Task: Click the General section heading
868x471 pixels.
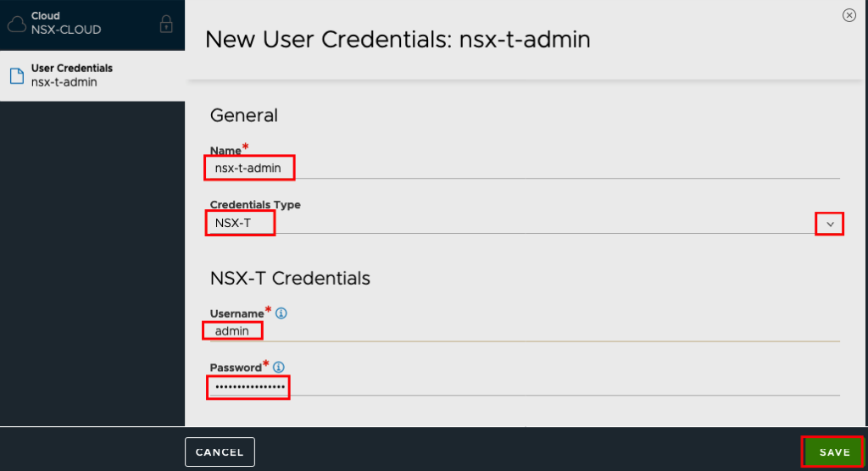Action: (x=243, y=115)
